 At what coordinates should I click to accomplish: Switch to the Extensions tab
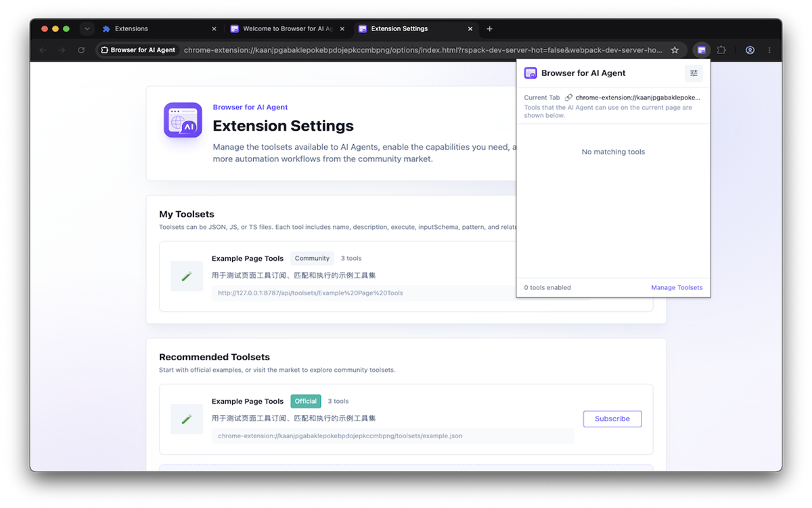158,29
